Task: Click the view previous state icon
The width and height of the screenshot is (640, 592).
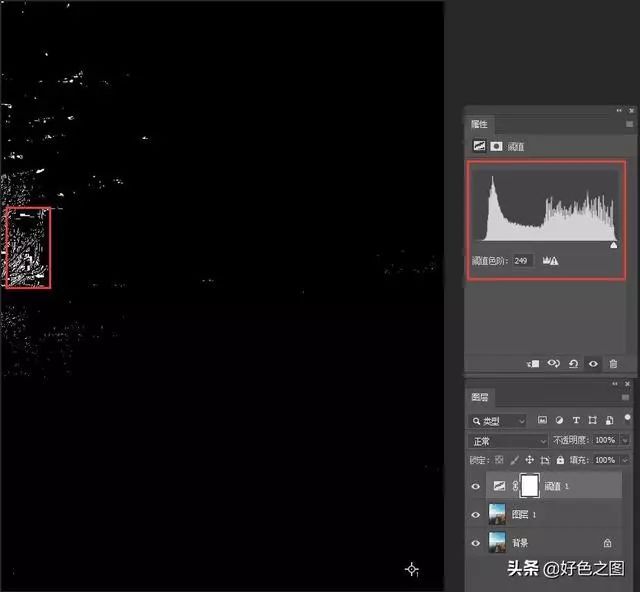Action: point(554,365)
